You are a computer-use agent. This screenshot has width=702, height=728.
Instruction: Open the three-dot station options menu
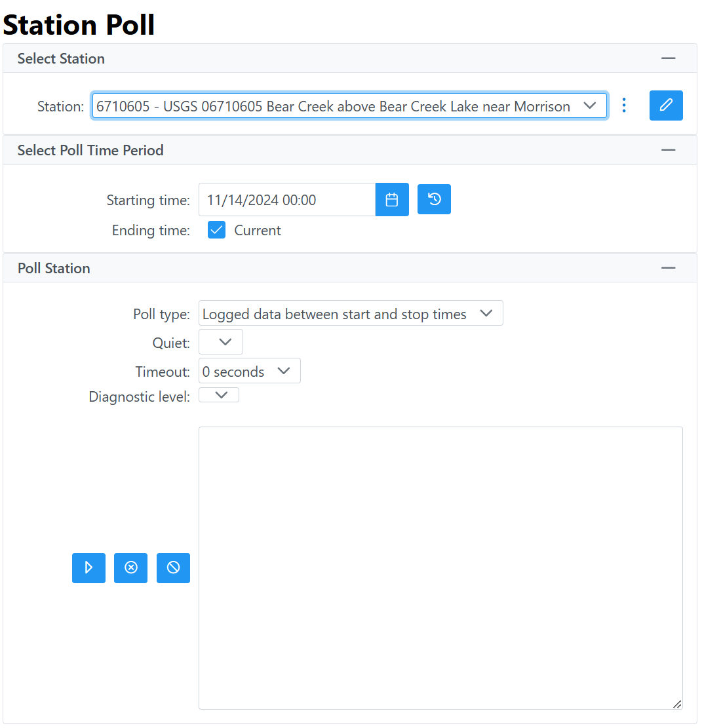pos(623,105)
